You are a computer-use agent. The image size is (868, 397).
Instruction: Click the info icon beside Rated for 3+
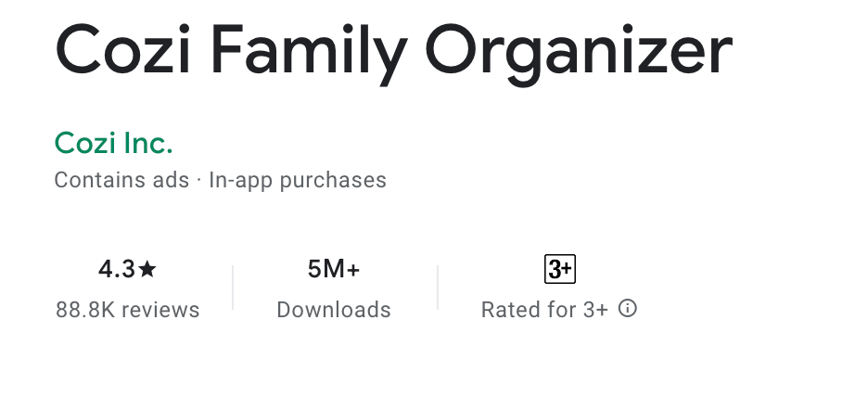tap(627, 308)
